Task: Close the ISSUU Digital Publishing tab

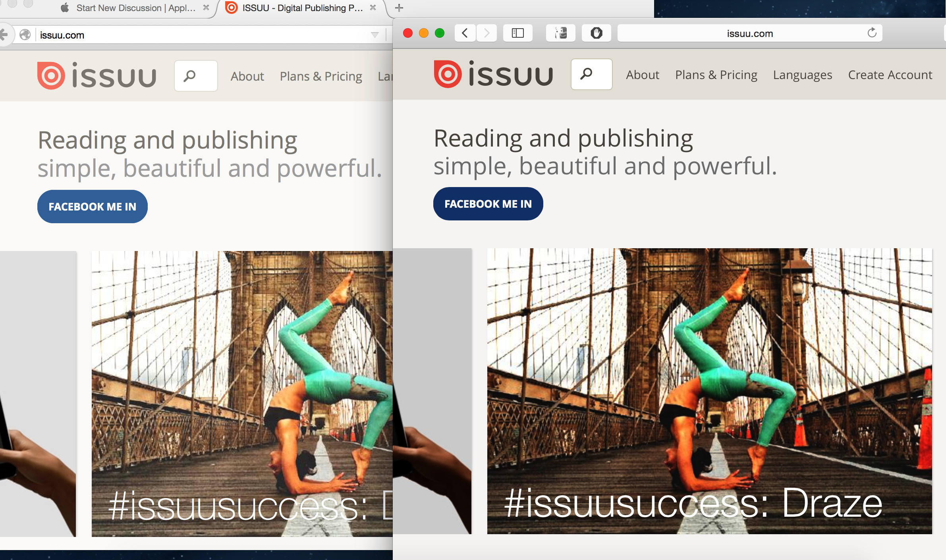Action: [373, 8]
